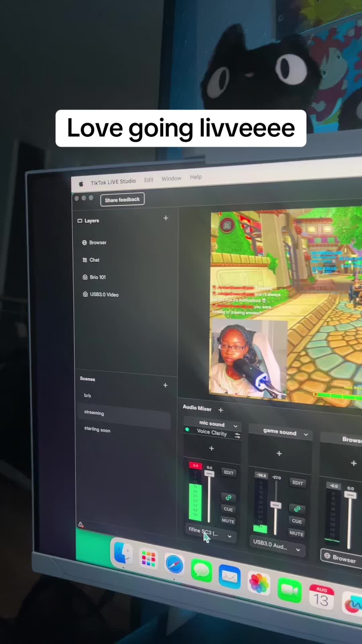The height and width of the screenshot is (644, 362).
Task: Click the mic sound 0.0 peak indicator
Action: (195, 466)
